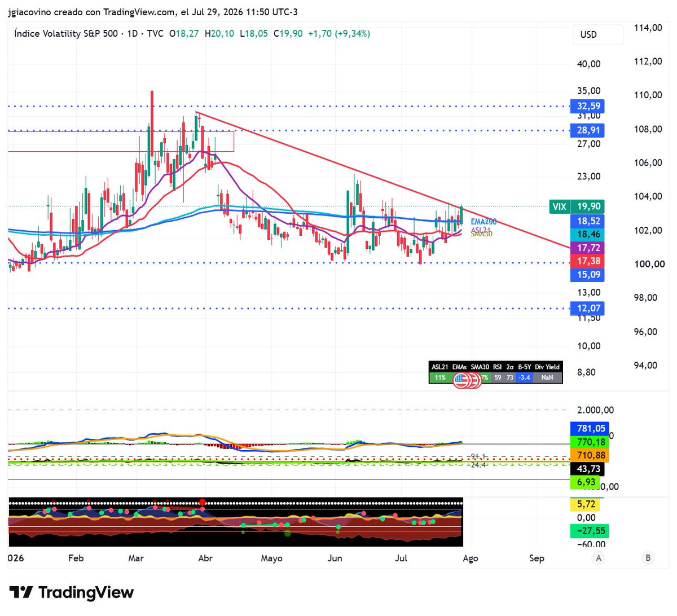Toggle the 'B' scale button
Screen dimensions: 677x616
[x=648, y=558]
